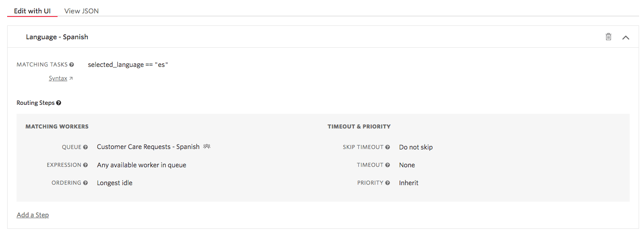Edit the selected_language matching tasks expression
The width and height of the screenshot is (644, 236).
click(128, 65)
